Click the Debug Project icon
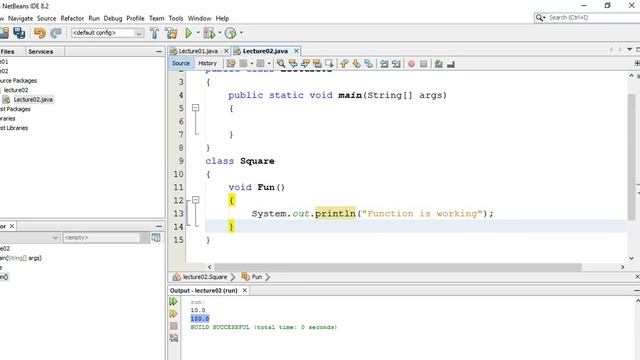Screen dimensions: 640x360 (x=209, y=33)
